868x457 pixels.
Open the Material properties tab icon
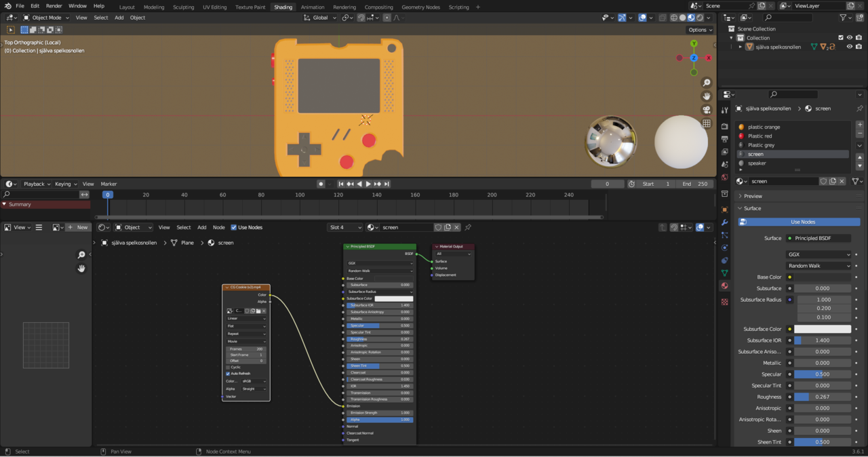tap(724, 286)
